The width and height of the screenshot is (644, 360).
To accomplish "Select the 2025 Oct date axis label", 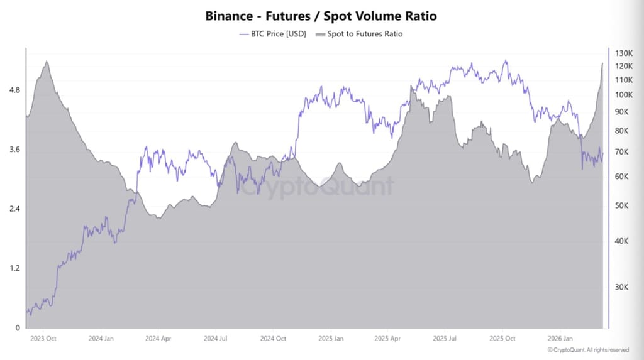I will click(502, 339).
